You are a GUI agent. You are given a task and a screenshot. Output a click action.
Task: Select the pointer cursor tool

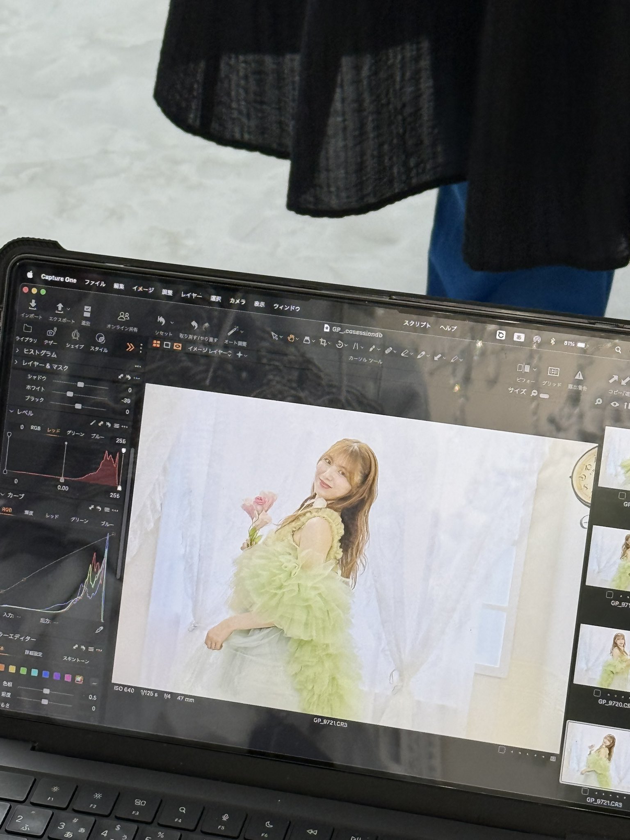click(274, 336)
